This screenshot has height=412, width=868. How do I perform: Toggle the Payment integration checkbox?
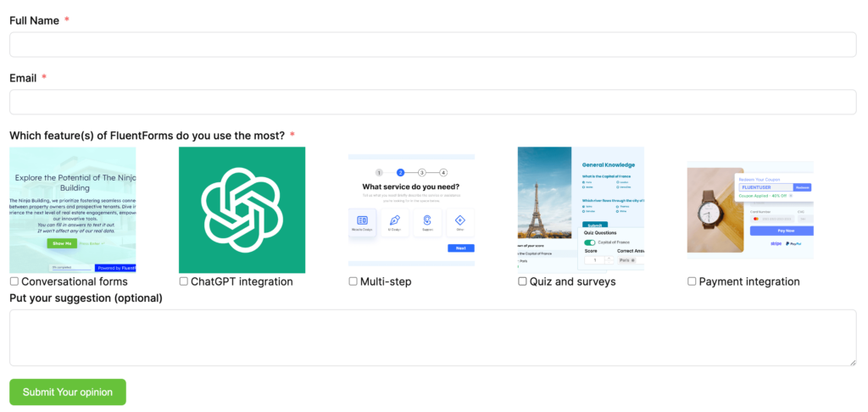[692, 281]
